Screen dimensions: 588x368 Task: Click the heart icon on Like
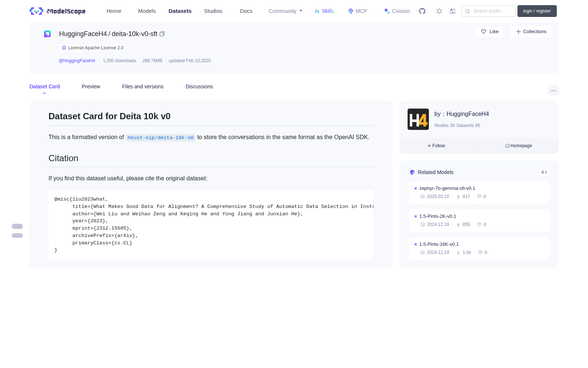click(x=484, y=32)
